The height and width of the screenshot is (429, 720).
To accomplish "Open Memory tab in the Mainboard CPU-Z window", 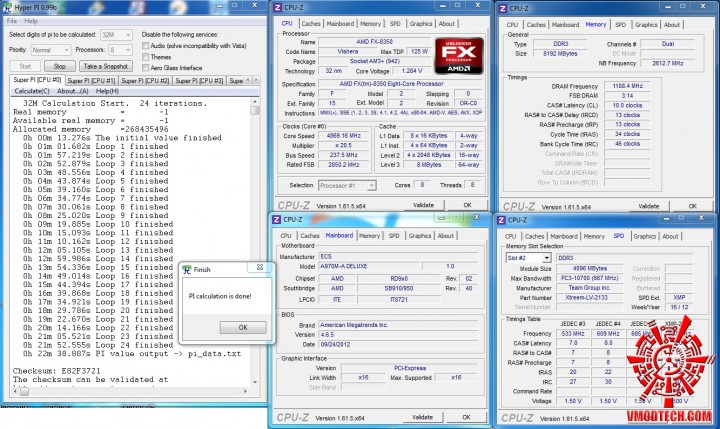I will pos(369,236).
